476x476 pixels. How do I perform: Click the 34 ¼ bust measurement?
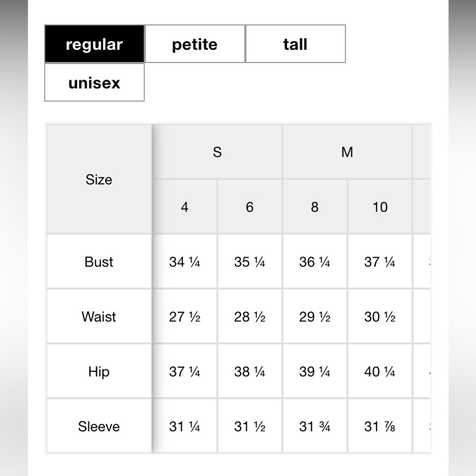[185, 262]
